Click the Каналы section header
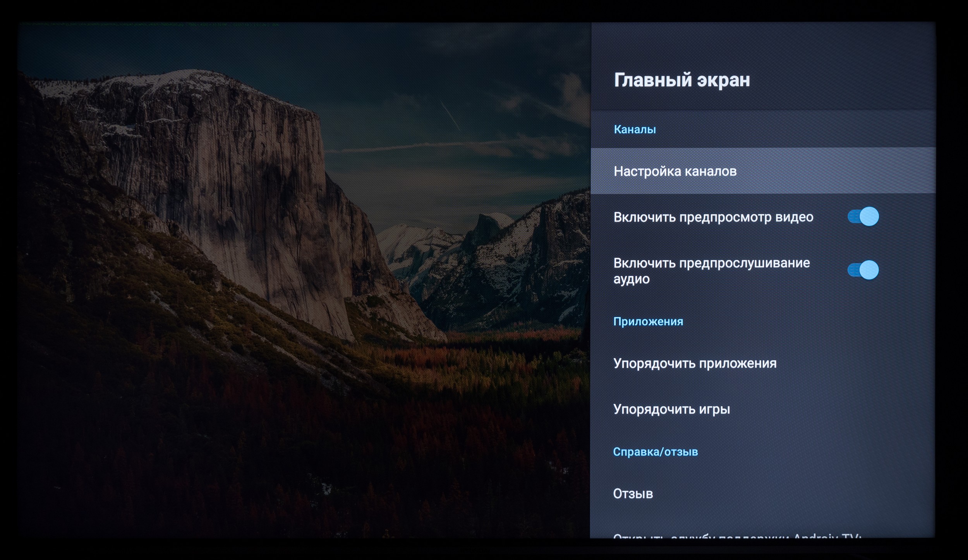 pyautogui.click(x=635, y=129)
